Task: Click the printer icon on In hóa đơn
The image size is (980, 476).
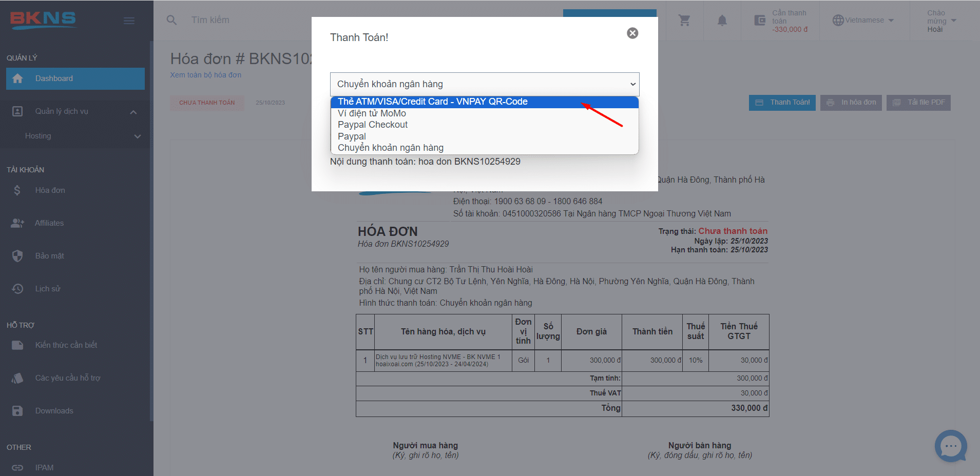Action: [830, 103]
